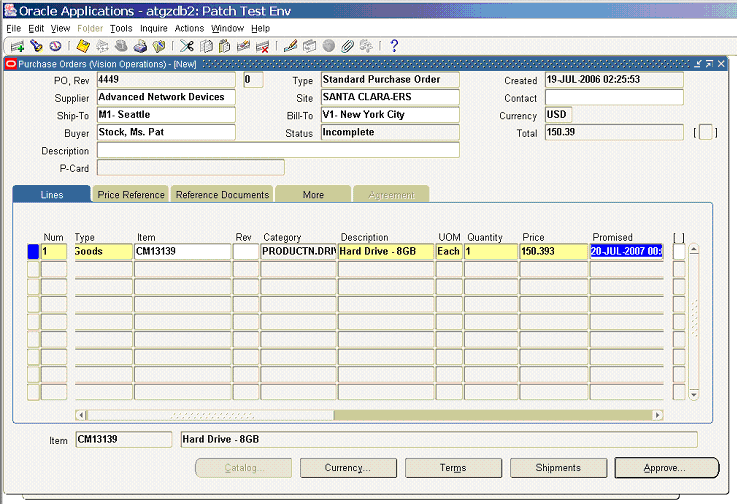Image resolution: width=737 pixels, height=504 pixels.
Task: Click the Approve... button
Action: point(666,468)
